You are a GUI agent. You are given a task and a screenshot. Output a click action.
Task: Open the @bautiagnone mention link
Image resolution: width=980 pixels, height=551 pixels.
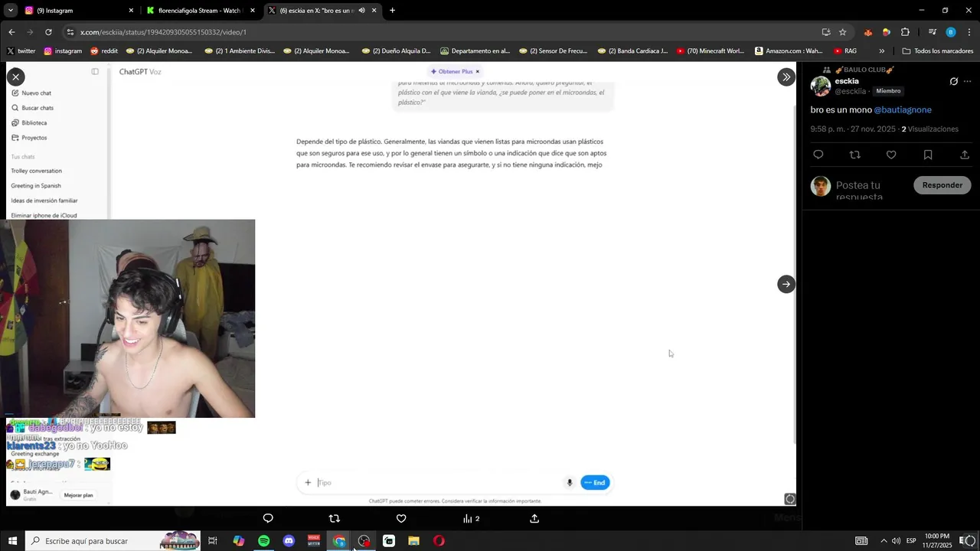(x=903, y=109)
